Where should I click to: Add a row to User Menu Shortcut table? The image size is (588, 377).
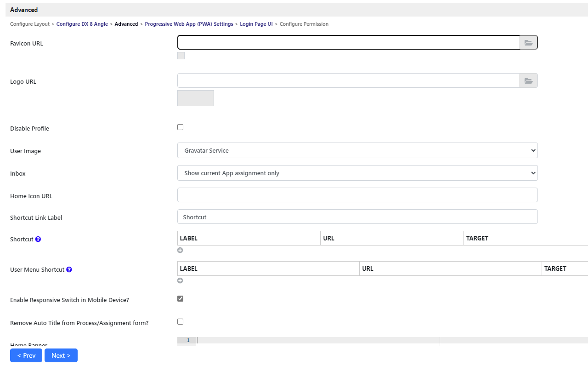180,281
